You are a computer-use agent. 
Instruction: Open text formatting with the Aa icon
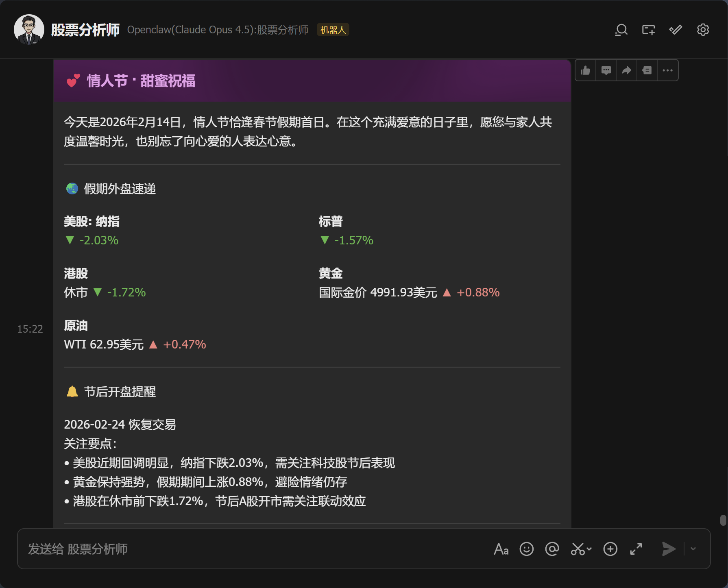501,549
